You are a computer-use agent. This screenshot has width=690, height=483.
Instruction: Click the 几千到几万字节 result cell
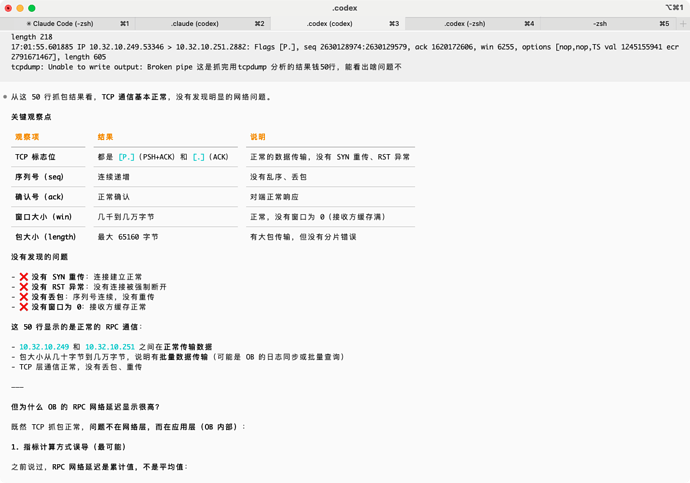pos(126,217)
